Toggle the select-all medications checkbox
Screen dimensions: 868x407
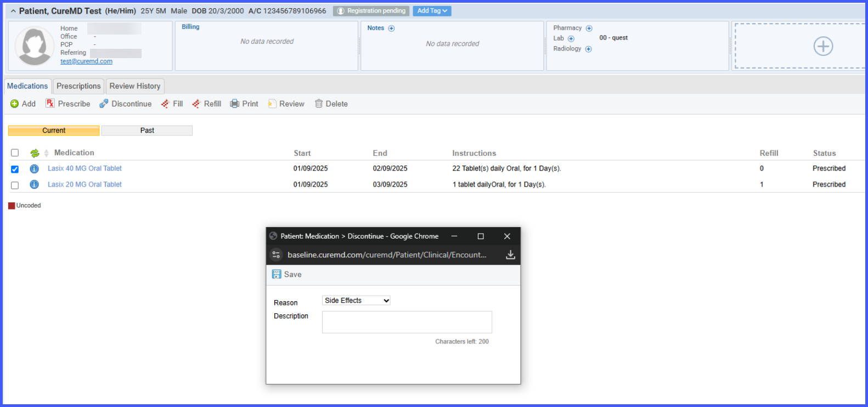click(x=15, y=153)
